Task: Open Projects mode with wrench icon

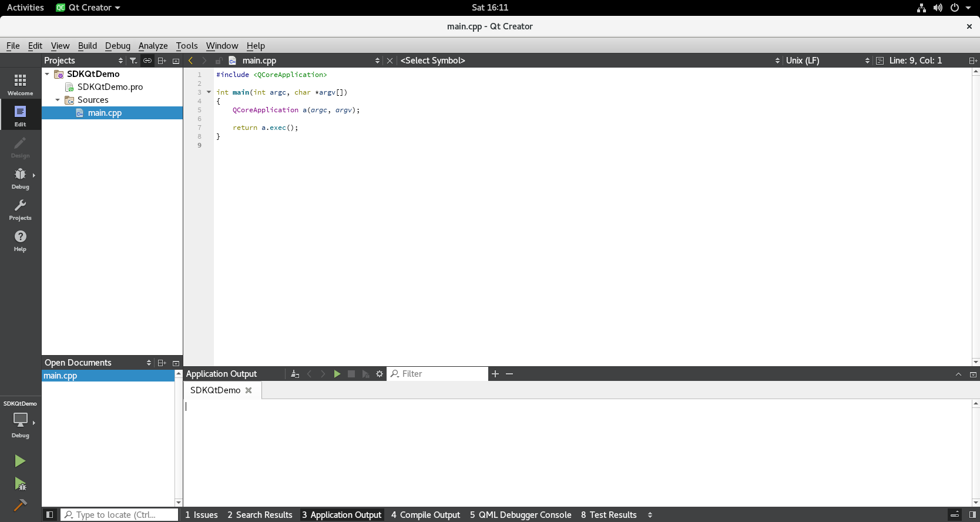Action: (x=20, y=209)
